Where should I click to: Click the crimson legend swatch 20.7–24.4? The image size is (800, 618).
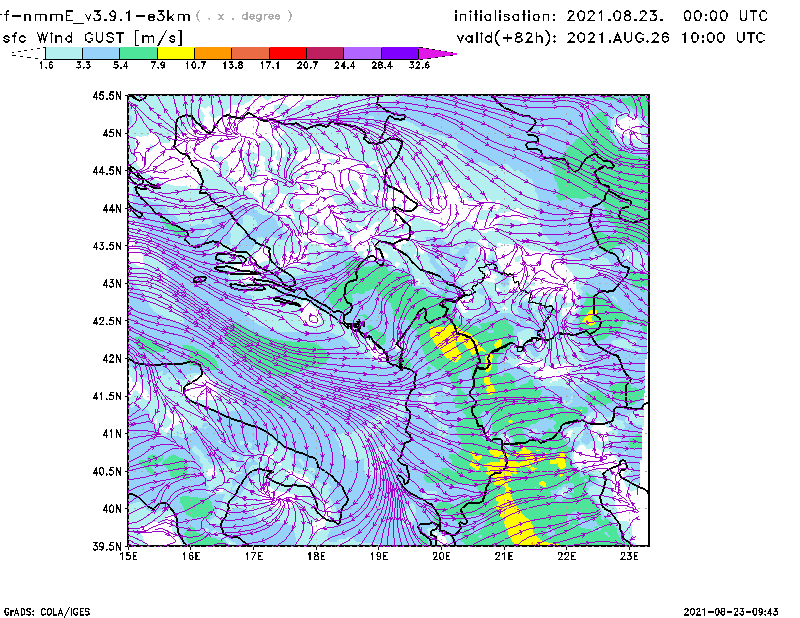click(x=325, y=53)
